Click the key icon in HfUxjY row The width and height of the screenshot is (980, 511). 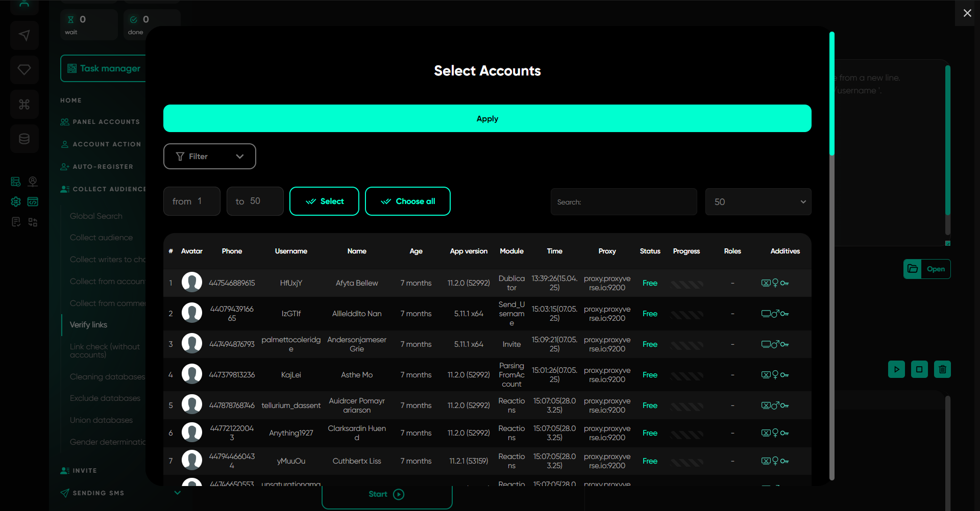785,283
